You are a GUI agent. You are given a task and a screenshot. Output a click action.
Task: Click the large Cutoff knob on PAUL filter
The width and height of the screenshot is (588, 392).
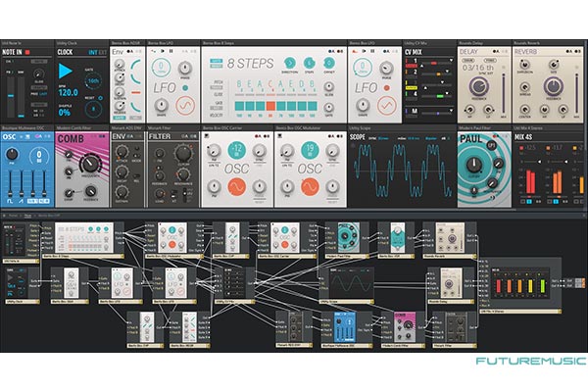[474, 165]
